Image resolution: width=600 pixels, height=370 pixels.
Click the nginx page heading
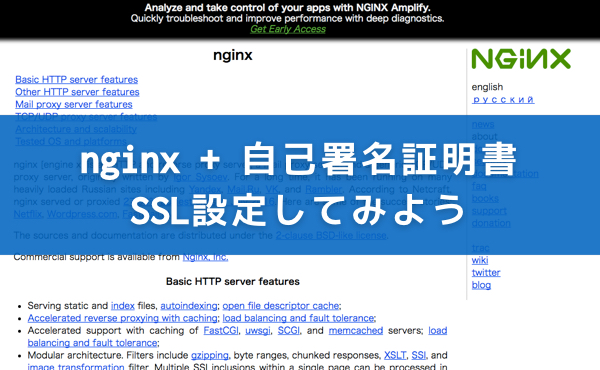pos(233,55)
